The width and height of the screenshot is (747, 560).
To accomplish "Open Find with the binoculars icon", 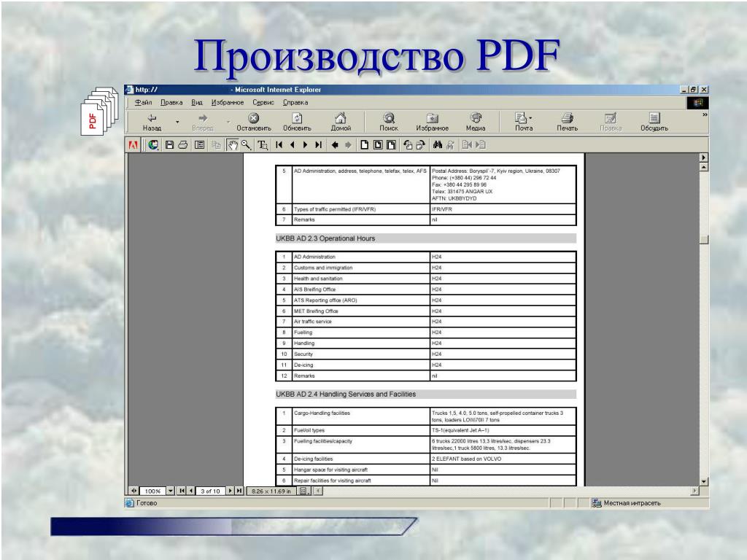I will tap(438, 145).
